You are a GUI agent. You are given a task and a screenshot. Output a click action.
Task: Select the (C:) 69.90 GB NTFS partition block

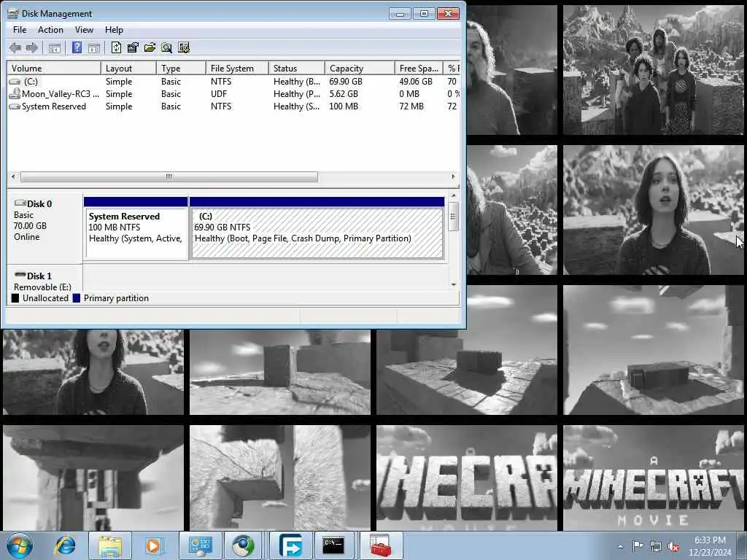pyautogui.click(x=317, y=228)
